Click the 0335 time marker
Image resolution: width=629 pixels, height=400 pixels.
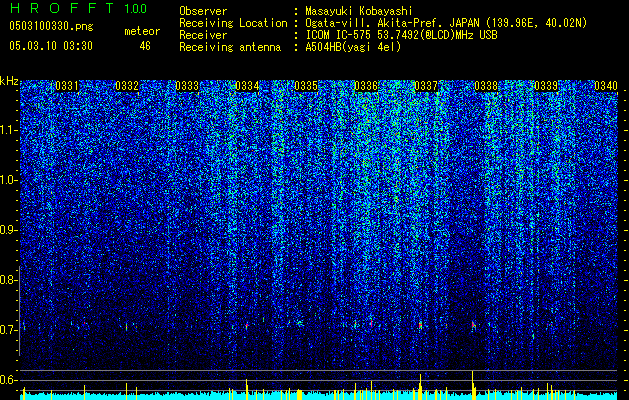click(306, 86)
